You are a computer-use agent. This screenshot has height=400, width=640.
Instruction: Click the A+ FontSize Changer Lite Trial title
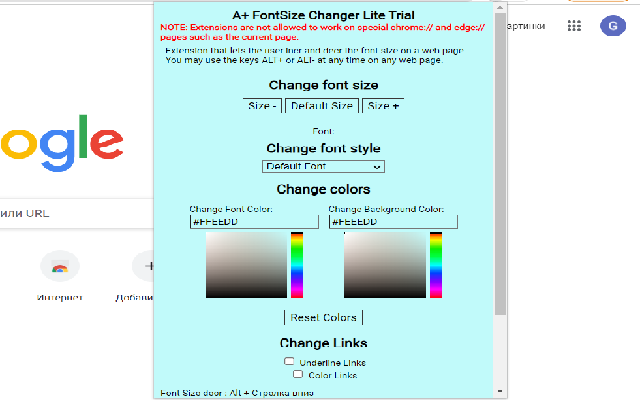(323, 16)
